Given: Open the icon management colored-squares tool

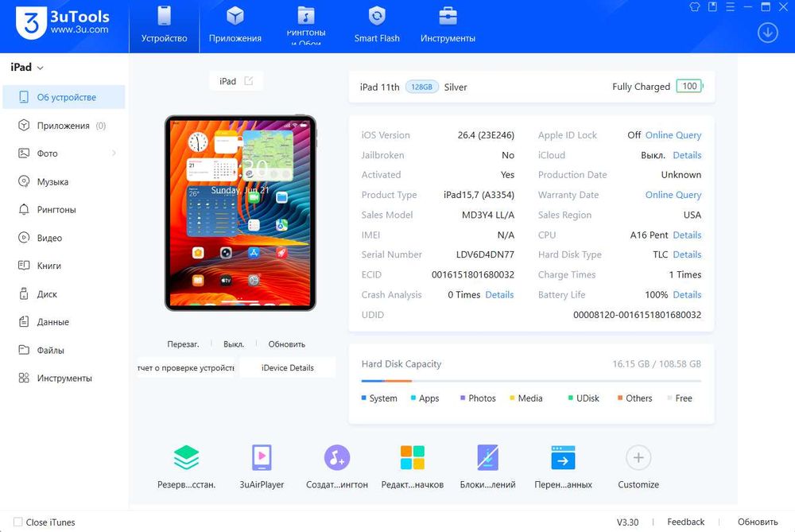Looking at the screenshot, I should tap(412, 457).
